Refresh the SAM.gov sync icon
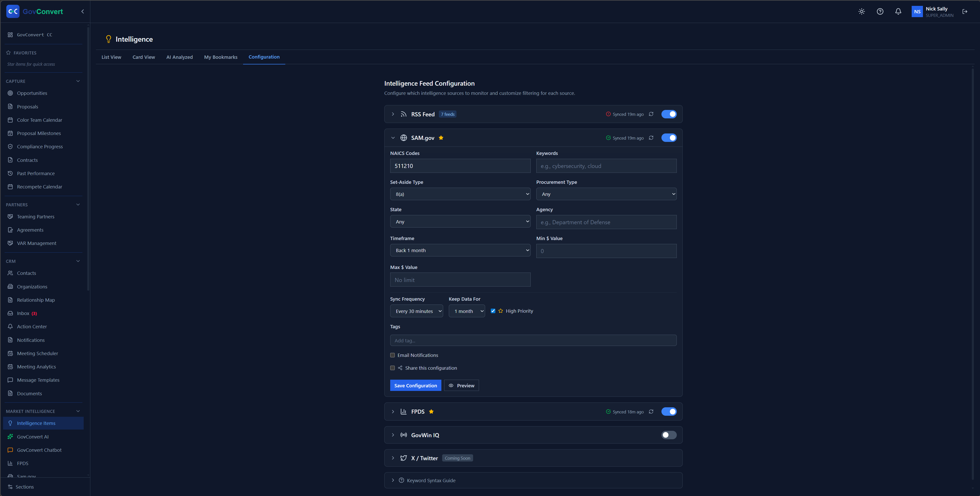980x496 pixels. click(651, 138)
